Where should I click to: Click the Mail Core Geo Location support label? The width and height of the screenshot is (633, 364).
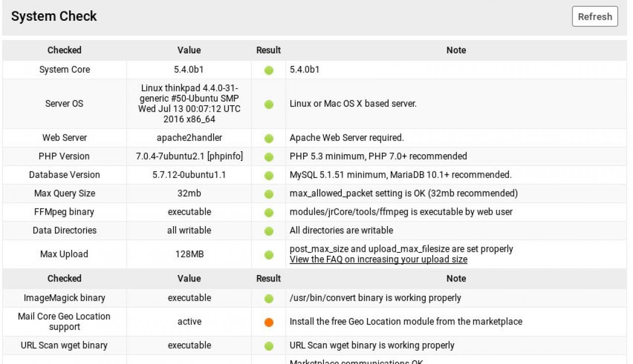point(64,322)
